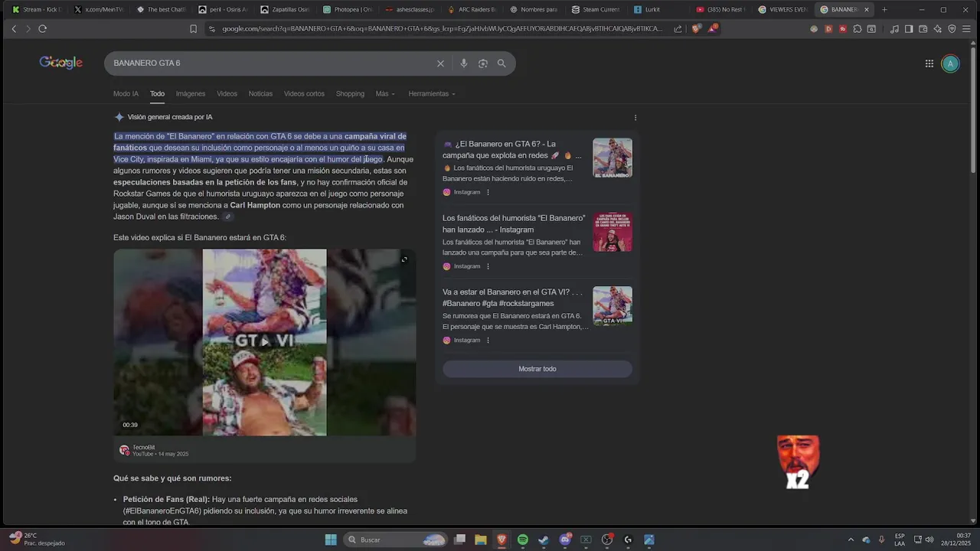The height and width of the screenshot is (551, 980).
Task: Select the Todo results tab
Action: (157, 94)
